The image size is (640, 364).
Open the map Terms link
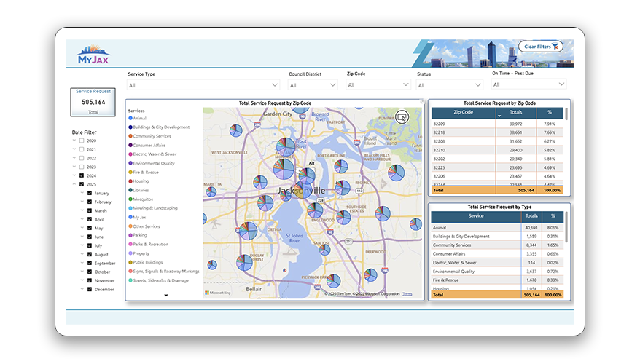click(407, 294)
